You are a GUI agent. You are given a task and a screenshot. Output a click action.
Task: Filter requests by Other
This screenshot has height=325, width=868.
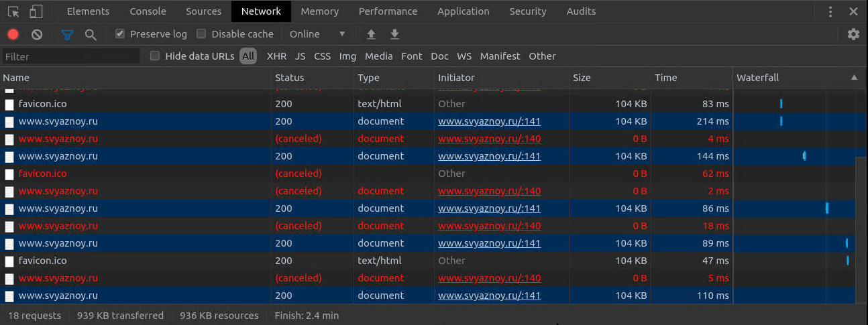[542, 56]
